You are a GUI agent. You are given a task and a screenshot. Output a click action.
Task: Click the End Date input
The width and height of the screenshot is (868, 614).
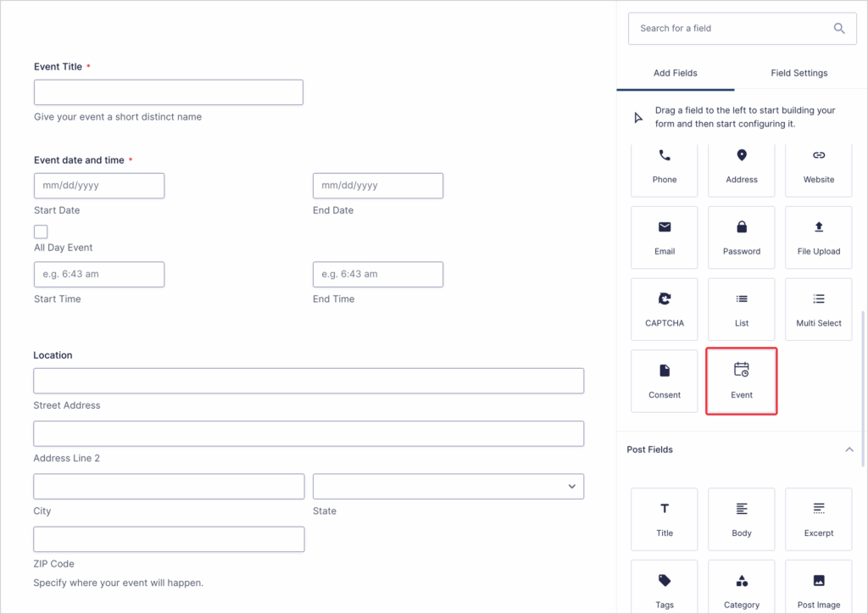click(x=377, y=186)
